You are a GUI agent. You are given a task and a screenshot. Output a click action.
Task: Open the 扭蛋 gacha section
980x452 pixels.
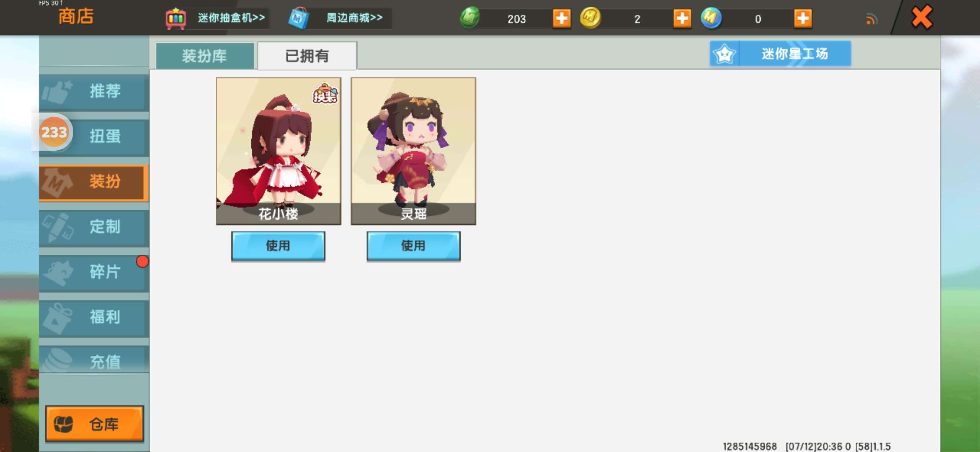94,137
